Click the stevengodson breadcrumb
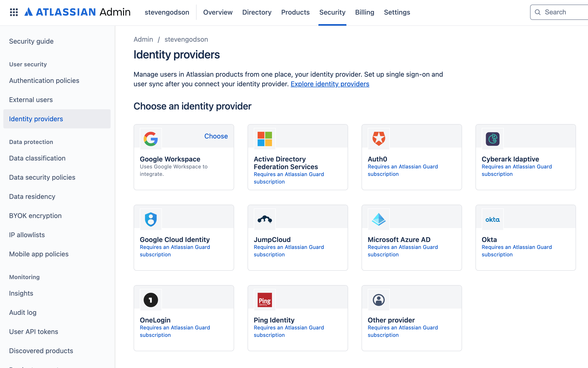Image resolution: width=588 pixels, height=368 pixels. 186,40
